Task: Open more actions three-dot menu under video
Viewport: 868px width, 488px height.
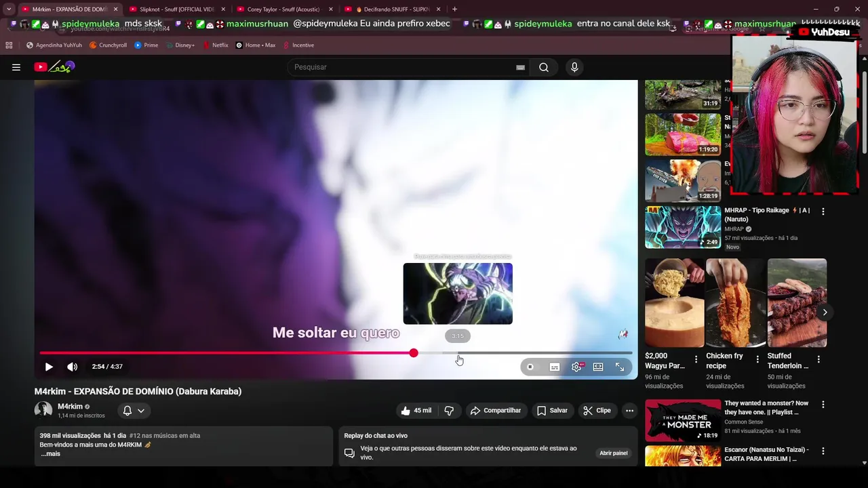Action: pyautogui.click(x=629, y=411)
